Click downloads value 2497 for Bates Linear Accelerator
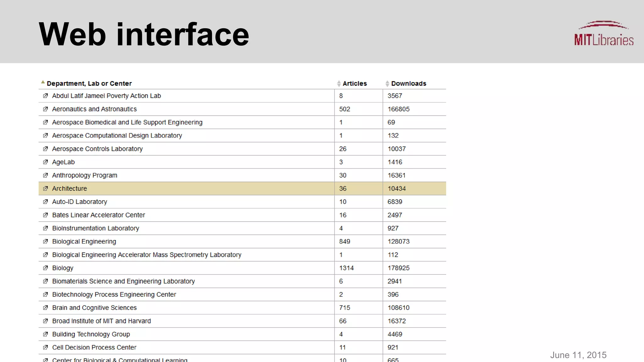The image size is (644, 362). (395, 215)
